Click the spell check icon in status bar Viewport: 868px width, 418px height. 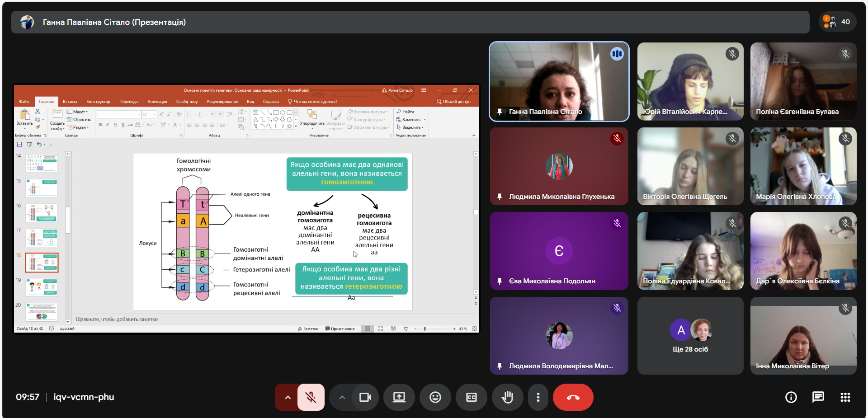click(x=52, y=329)
